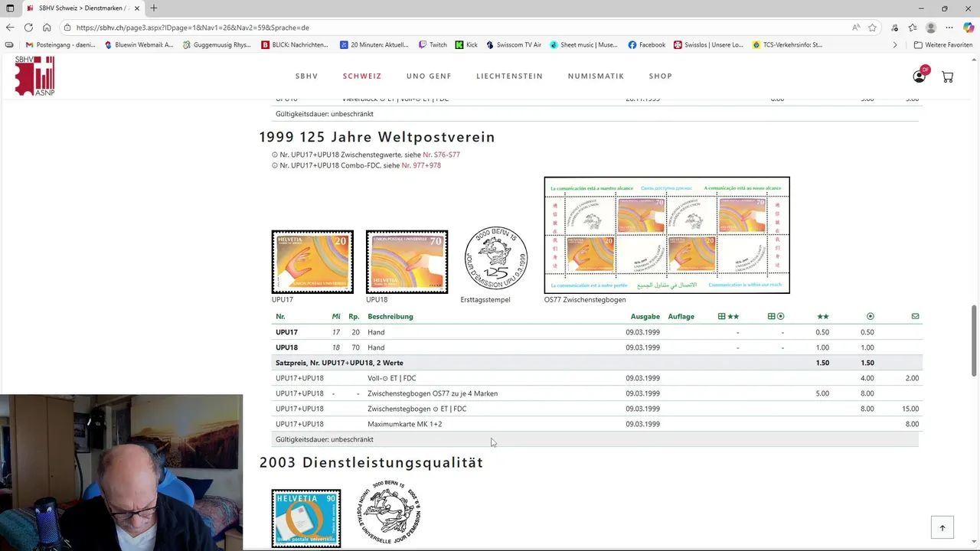
Task: Reload the page with refresh icon
Action: 28,28
